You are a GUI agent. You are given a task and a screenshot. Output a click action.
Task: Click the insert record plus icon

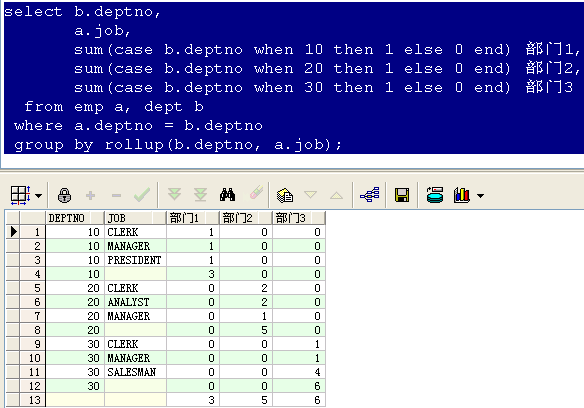(90, 195)
